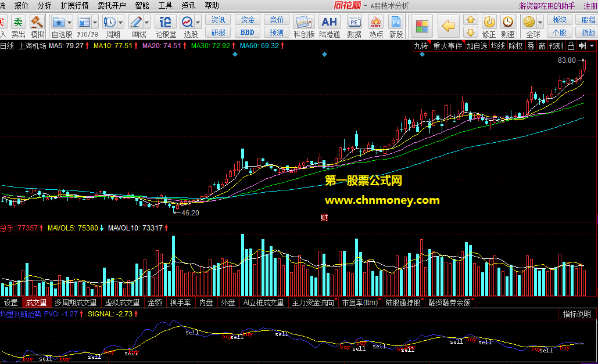Expand the 选股 dropdown arrow
Viewport: 598px width, 364px height.
(x=198, y=23)
